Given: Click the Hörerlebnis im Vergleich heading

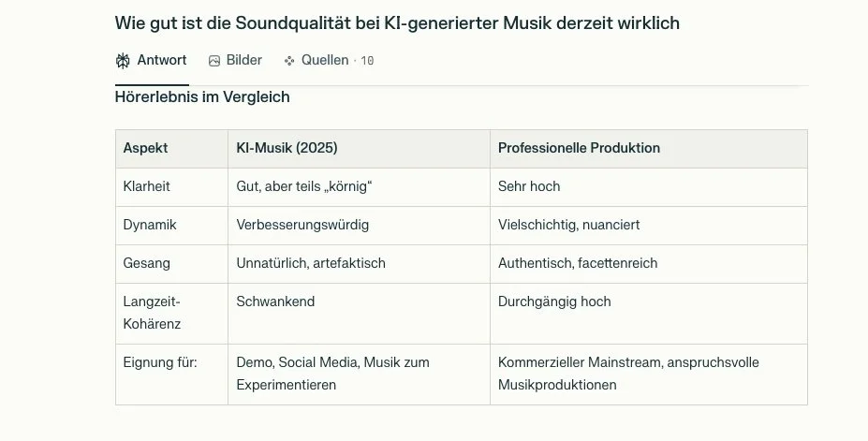Looking at the screenshot, I should tap(202, 96).
